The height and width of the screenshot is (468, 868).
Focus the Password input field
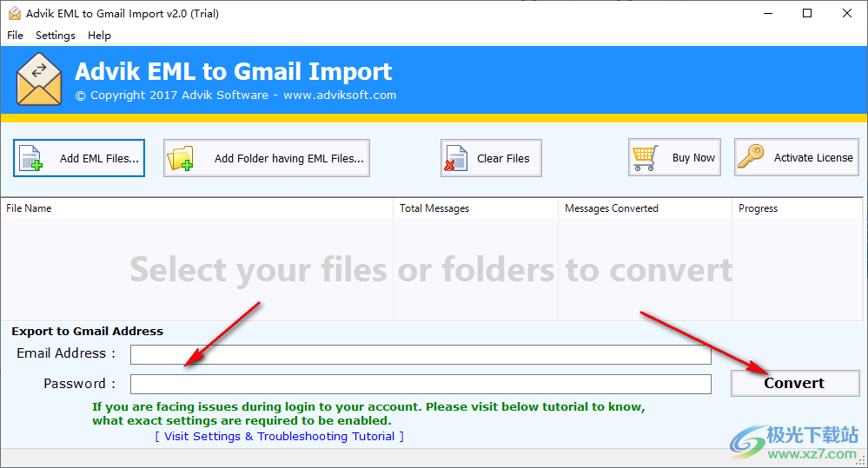click(421, 384)
